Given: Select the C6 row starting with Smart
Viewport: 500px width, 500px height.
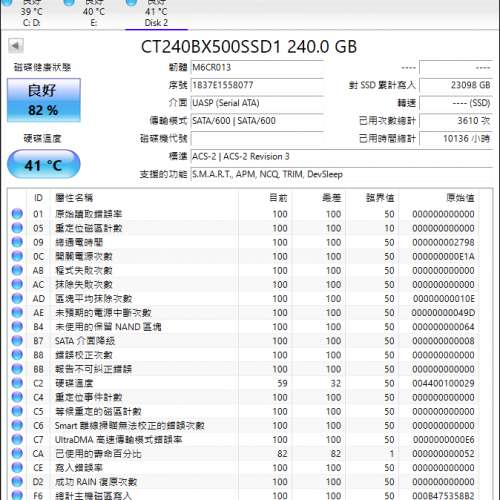Looking at the screenshot, I should click(250, 425).
